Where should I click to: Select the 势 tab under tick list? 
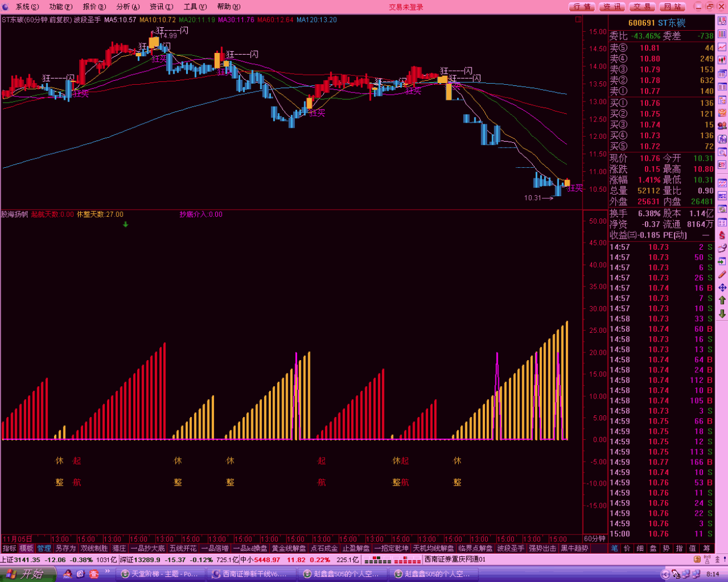point(666,549)
